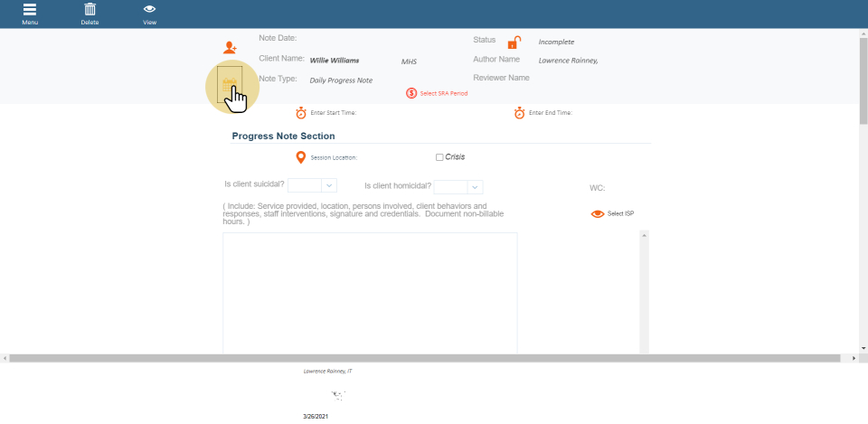Click the horizontal scrollbar at page bottom
The width and height of the screenshot is (868, 424).
429,359
